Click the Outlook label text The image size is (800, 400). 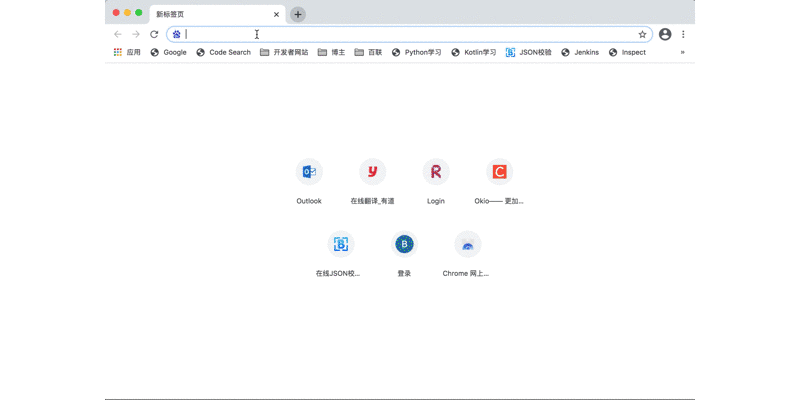(309, 201)
